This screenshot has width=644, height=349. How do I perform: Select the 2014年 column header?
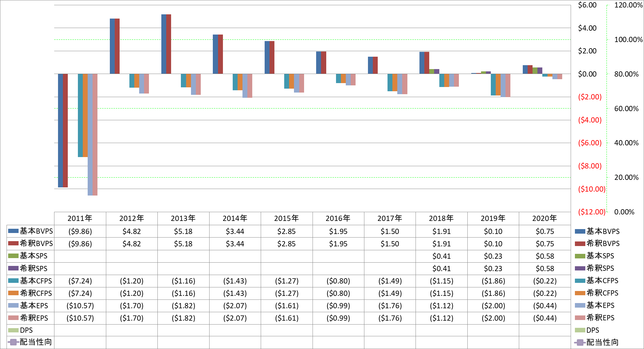coord(235,218)
